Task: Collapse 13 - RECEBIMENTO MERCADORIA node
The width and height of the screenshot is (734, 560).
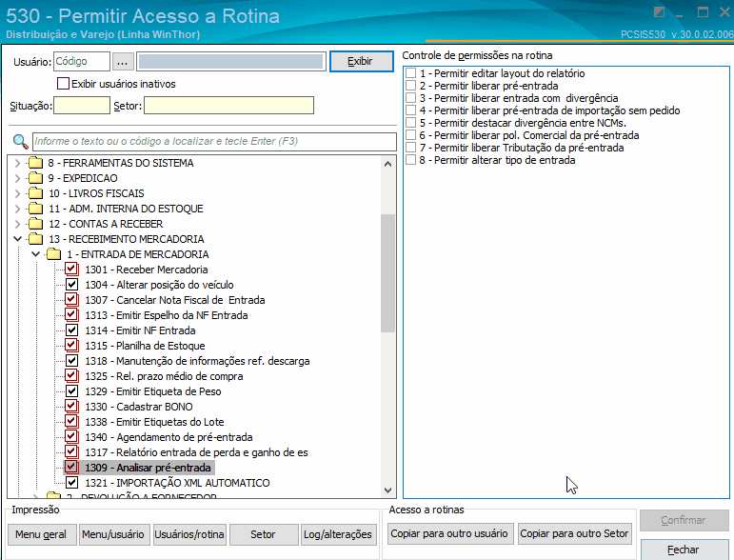Action: point(18,239)
